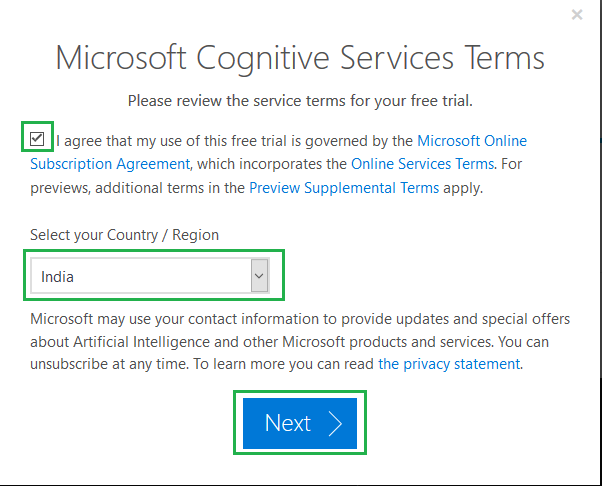Open the Microsoft Online Subscription Agreement link
The width and height of the screenshot is (602, 486).
pos(471,141)
